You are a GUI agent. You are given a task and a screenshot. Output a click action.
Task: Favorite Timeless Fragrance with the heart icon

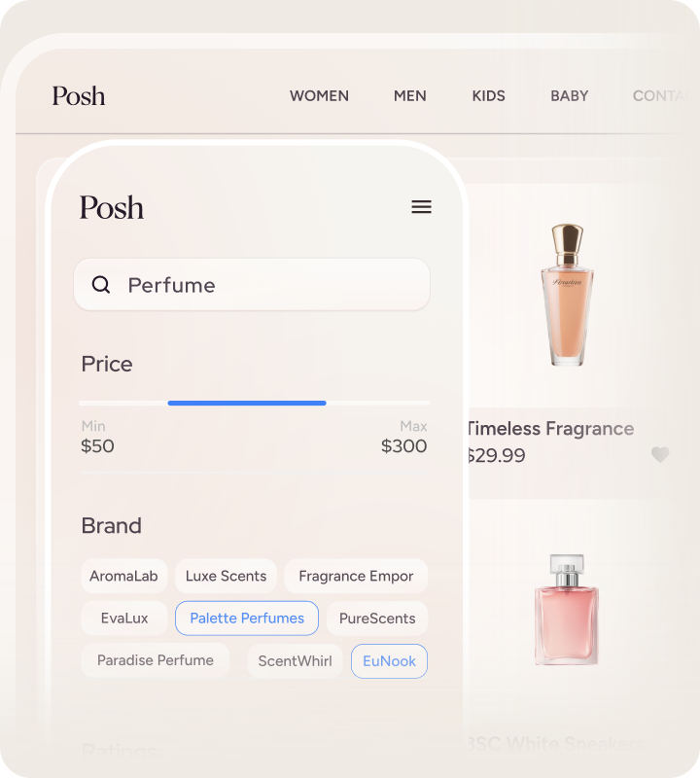(660, 454)
